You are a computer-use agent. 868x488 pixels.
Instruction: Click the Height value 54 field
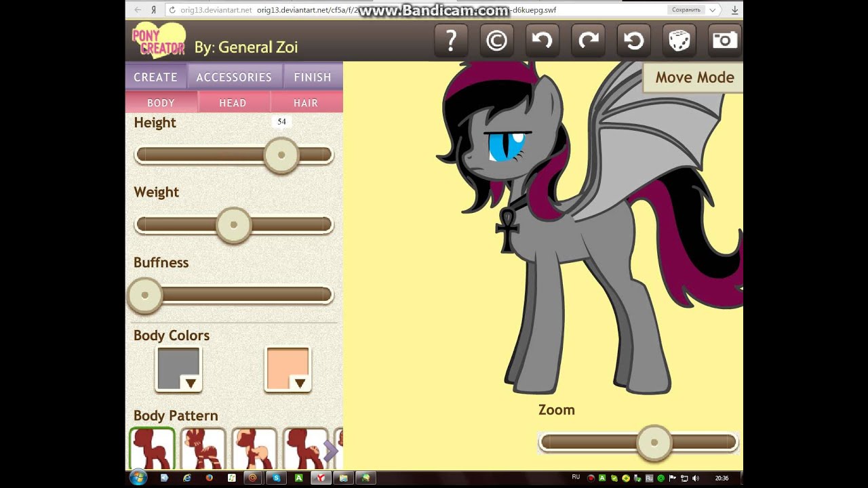281,122
